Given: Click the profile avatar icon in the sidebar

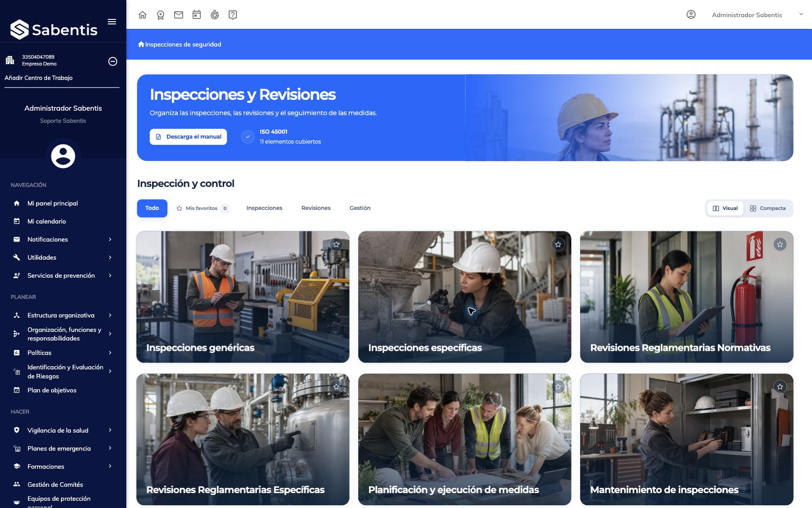Looking at the screenshot, I should [x=63, y=156].
